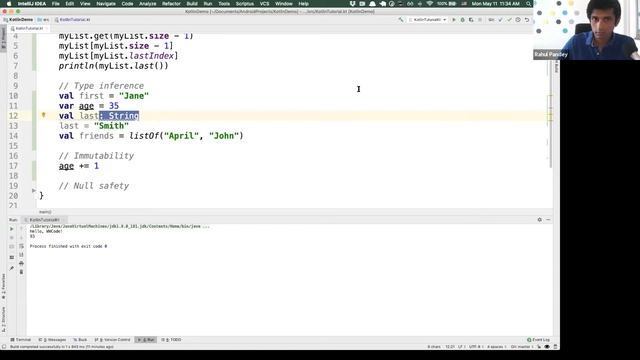Run with coverage from the toolbar

click(x=471, y=20)
